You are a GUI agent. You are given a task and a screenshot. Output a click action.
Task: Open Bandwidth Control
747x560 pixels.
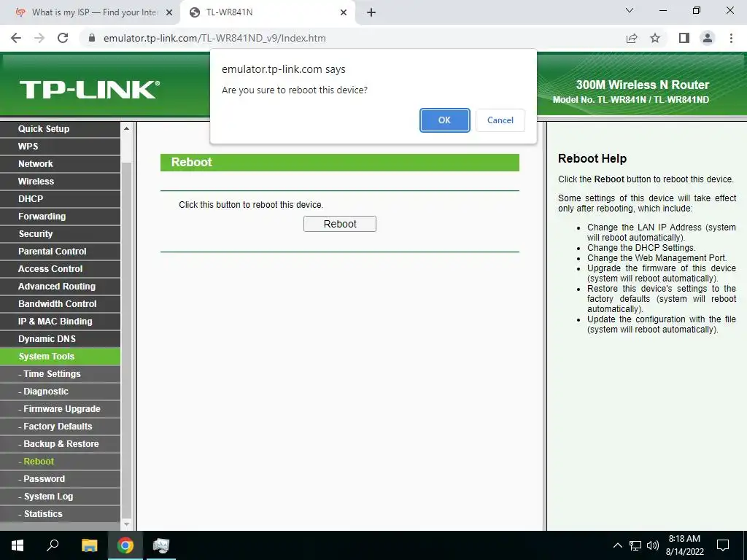pos(60,304)
